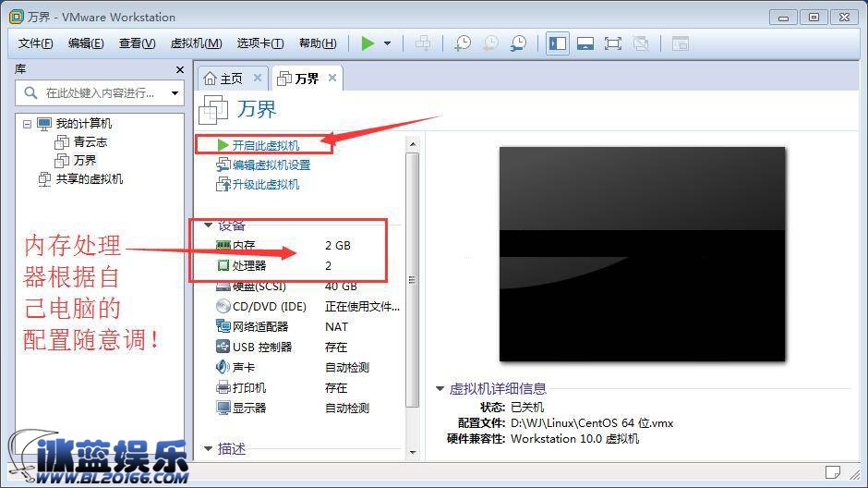Collapse the 虚拟机详细信息 section

click(x=440, y=389)
